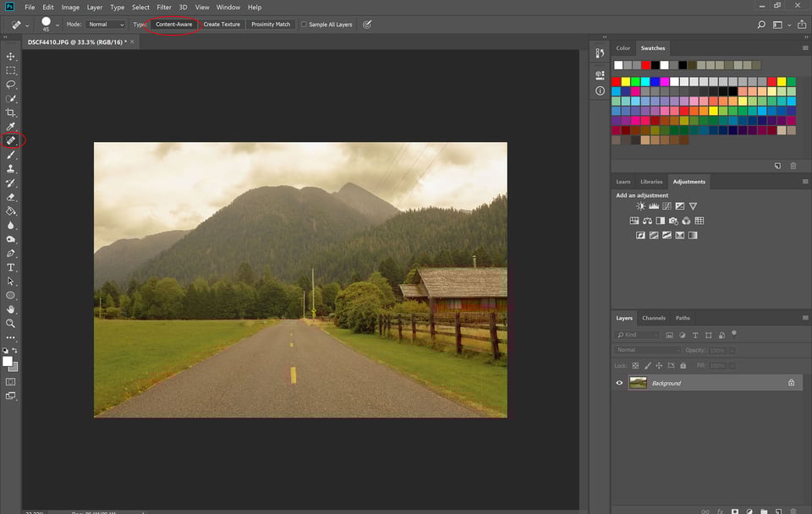Select the Brush tool

(10, 155)
